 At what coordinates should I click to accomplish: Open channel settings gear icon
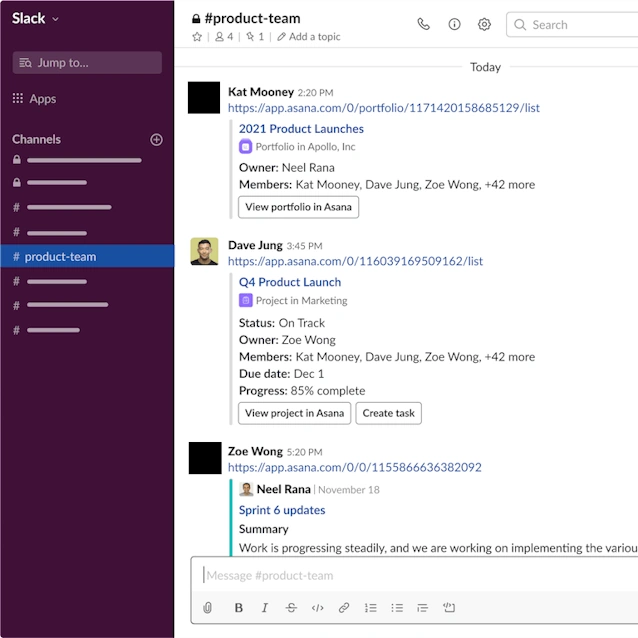point(484,24)
